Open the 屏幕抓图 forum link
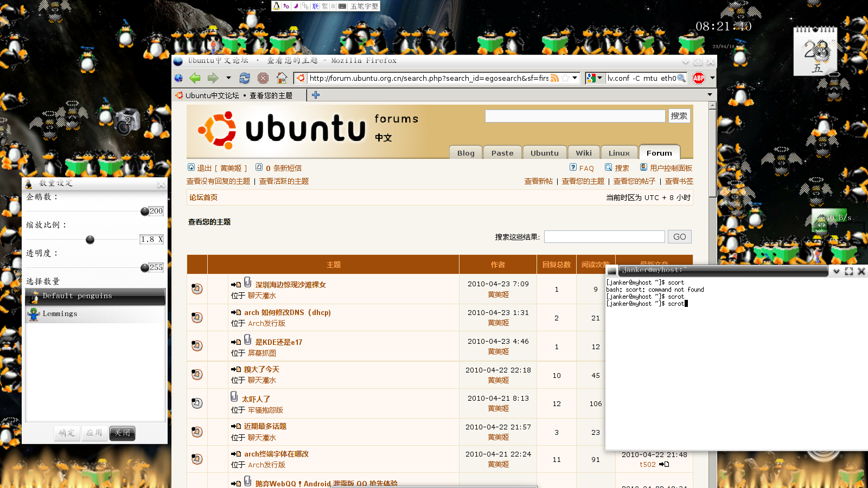 262,353
